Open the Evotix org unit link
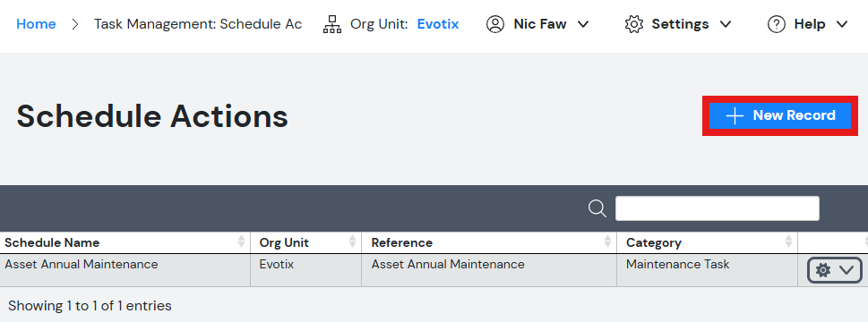 tap(438, 24)
